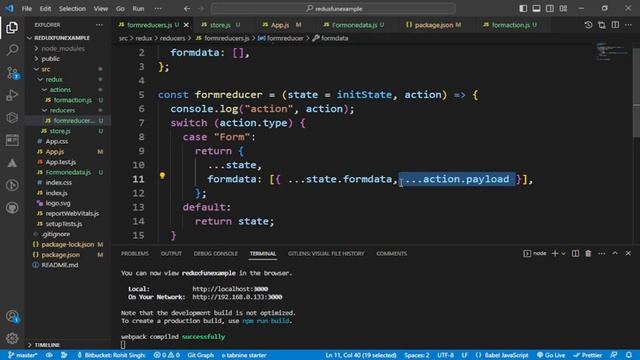
Task: Open the new terminal profile dropdown arrow
Action: [564, 253]
